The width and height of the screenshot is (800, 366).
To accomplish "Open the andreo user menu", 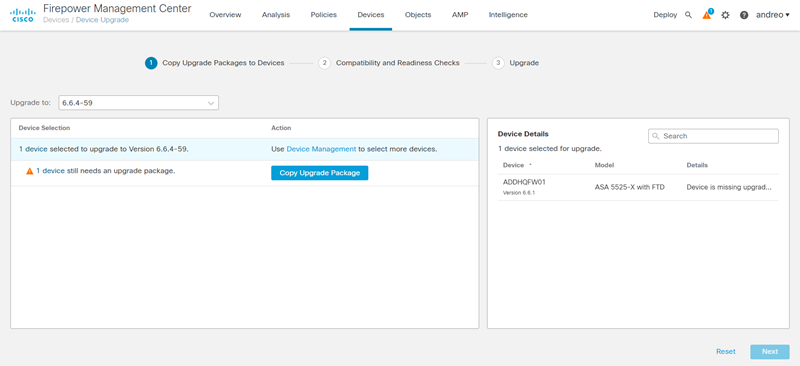I will click(x=772, y=15).
